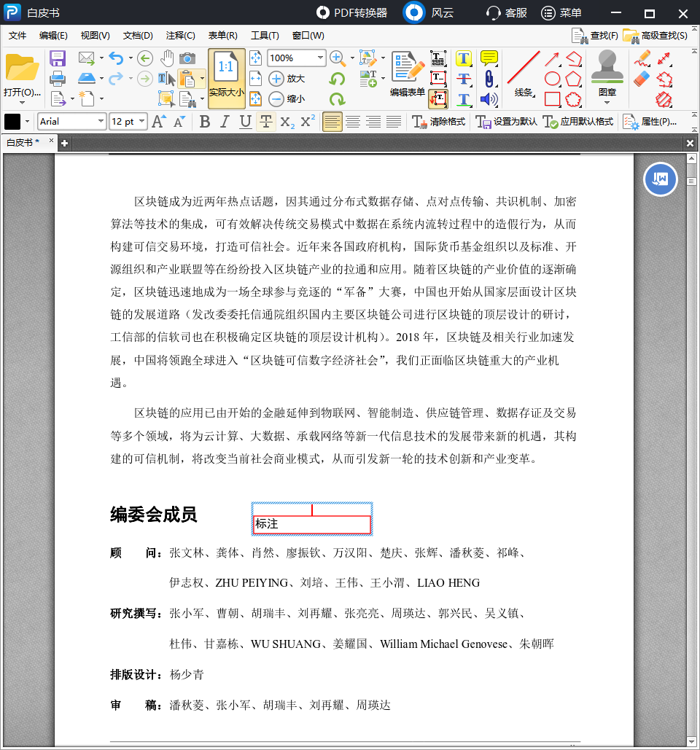
Task: Toggle Superscript formatting
Action: coord(308,121)
